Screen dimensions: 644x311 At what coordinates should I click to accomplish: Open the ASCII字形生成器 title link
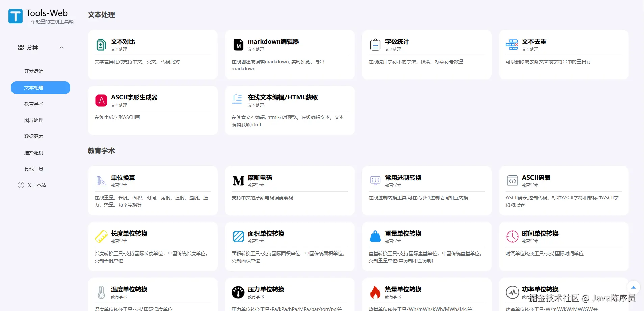[x=134, y=97]
